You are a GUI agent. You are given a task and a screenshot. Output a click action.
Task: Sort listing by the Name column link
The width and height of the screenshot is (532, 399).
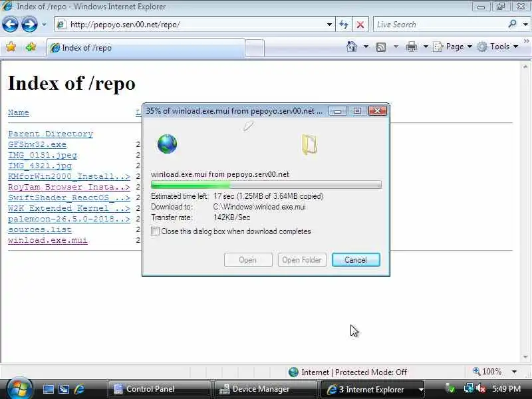coord(19,112)
